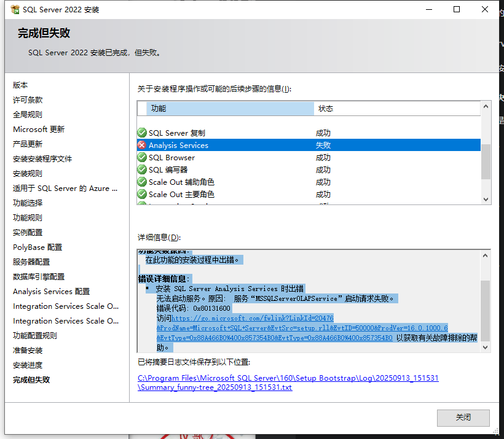Click the 准备安装 step in the sidebar
Viewport: 504px width, 439px height.
click(x=28, y=351)
